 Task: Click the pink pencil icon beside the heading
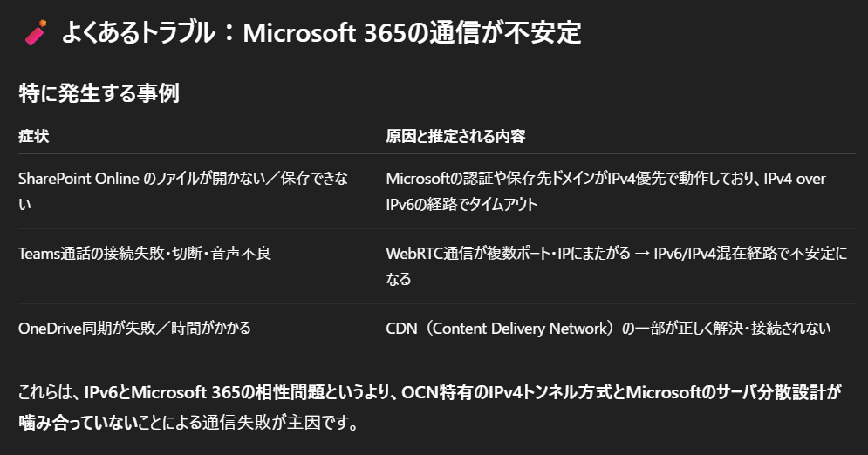[36, 32]
